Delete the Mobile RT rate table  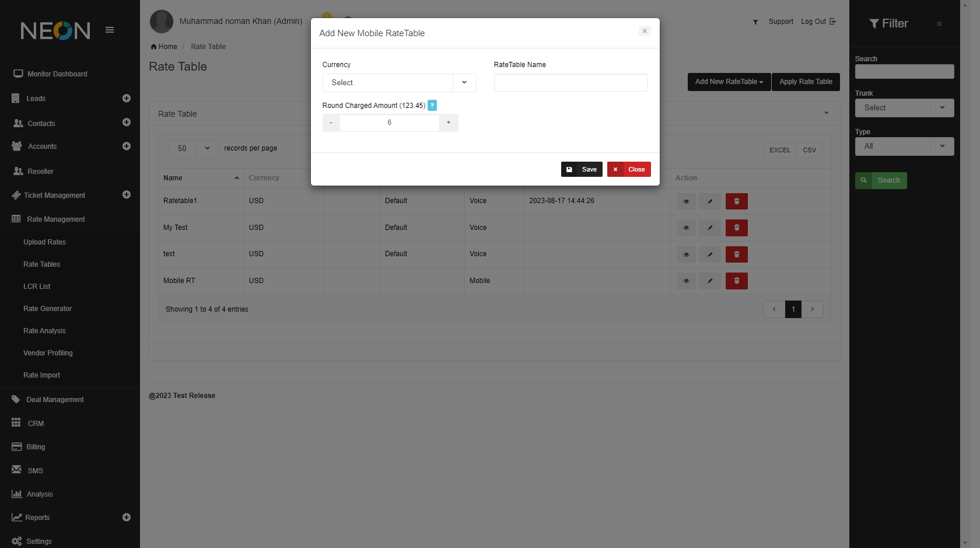[x=736, y=281]
